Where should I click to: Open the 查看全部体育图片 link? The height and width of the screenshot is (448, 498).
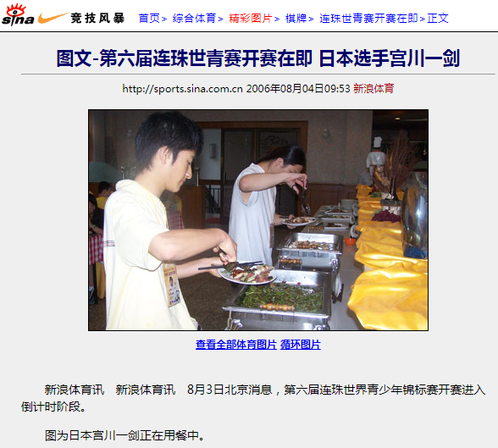(236, 345)
